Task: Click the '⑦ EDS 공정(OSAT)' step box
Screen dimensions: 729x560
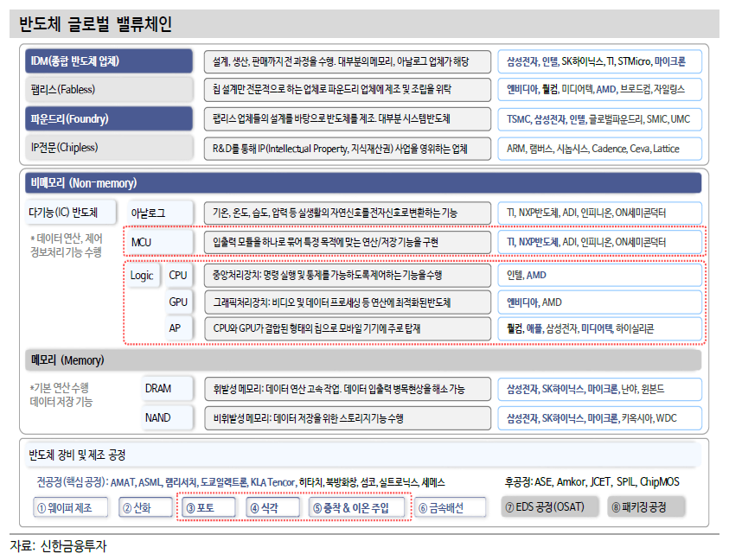Action: 549,506
